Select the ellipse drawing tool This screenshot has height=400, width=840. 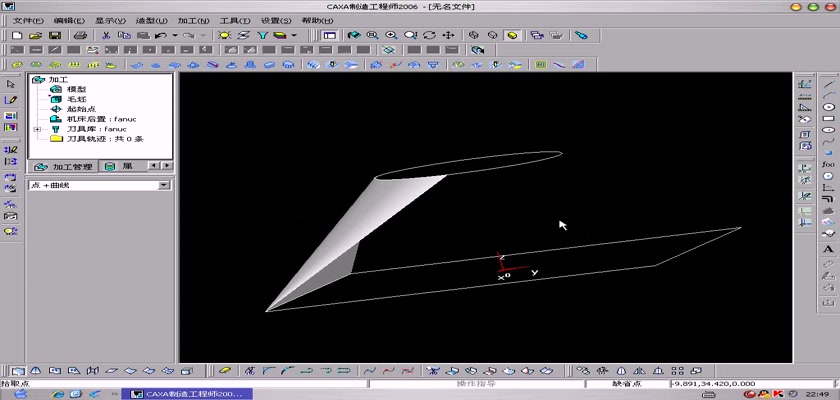tap(828, 130)
